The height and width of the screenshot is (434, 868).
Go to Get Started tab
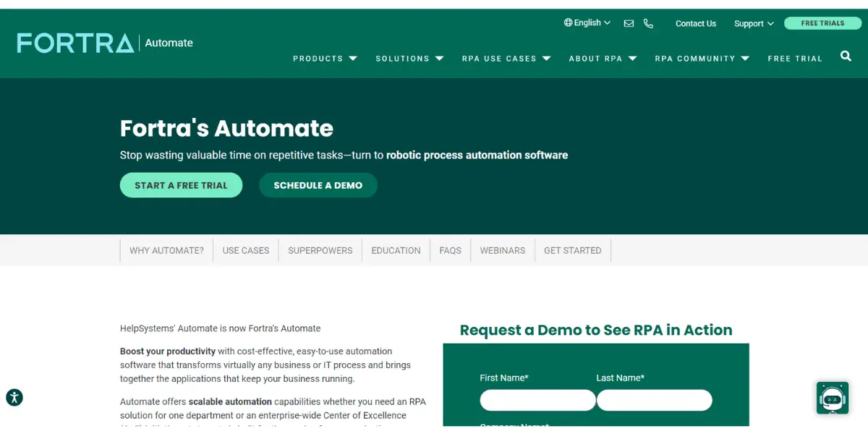pyautogui.click(x=573, y=250)
